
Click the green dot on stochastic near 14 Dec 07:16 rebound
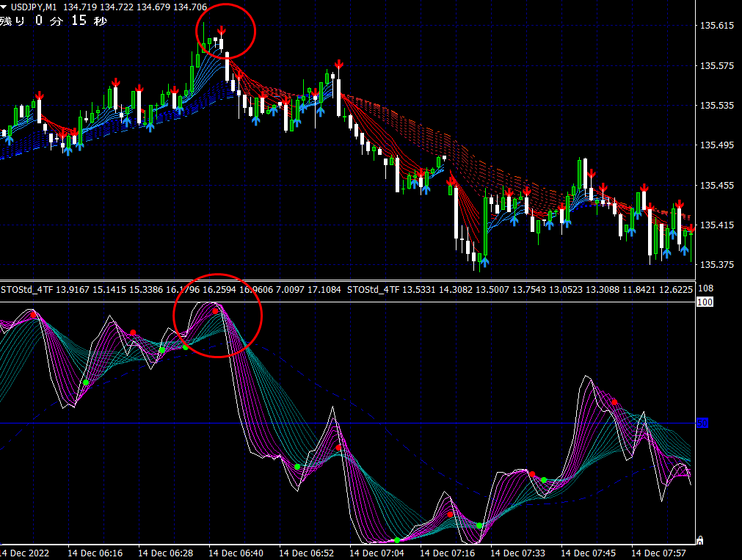(x=479, y=526)
